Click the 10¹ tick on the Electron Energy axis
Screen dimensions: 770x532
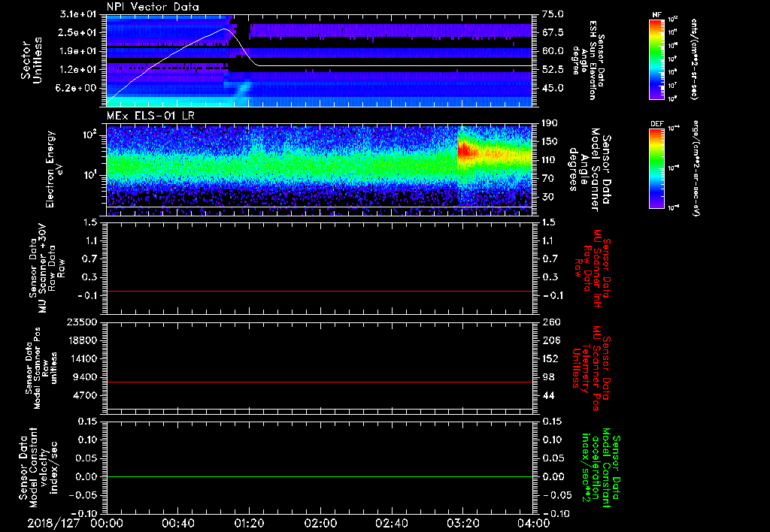(92, 175)
